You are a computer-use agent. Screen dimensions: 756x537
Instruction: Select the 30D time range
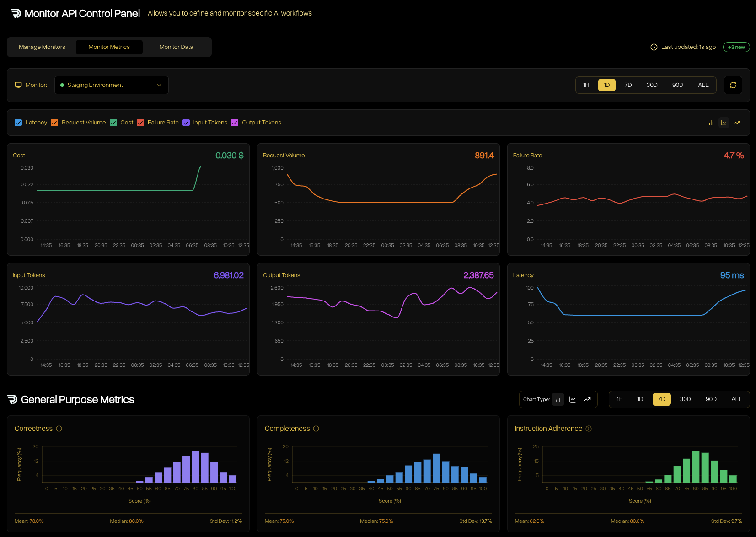[x=652, y=85]
